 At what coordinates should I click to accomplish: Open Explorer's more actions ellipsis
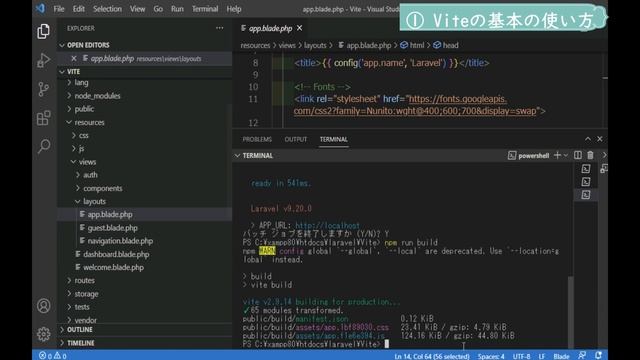click(x=220, y=28)
